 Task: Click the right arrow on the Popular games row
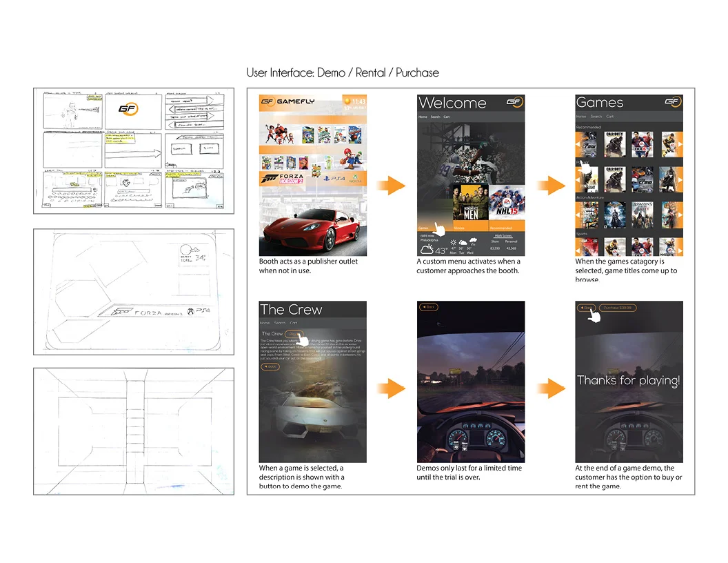[680, 179]
